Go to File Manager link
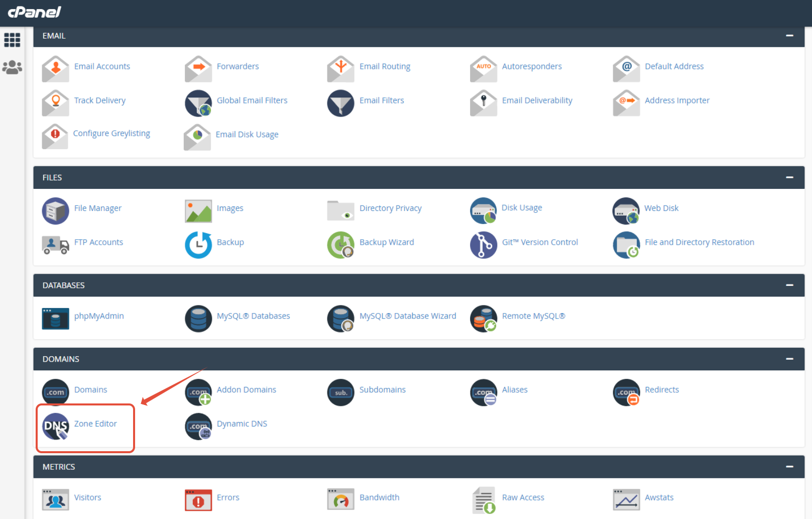This screenshot has height=519, width=812. (98, 208)
